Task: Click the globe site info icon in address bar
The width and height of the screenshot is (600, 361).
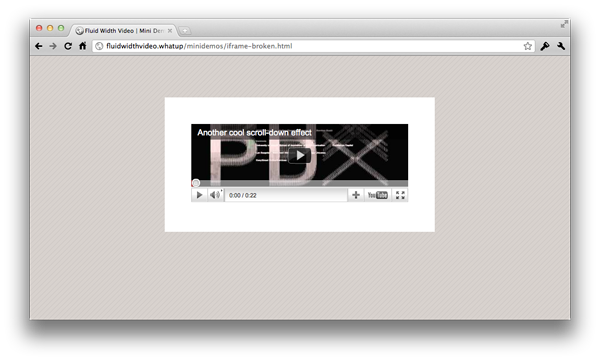Action: coord(99,46)
